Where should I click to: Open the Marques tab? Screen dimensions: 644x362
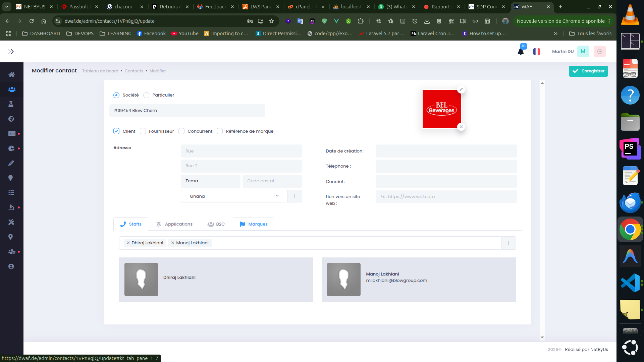pyautogui.click(x=254, y=224)
